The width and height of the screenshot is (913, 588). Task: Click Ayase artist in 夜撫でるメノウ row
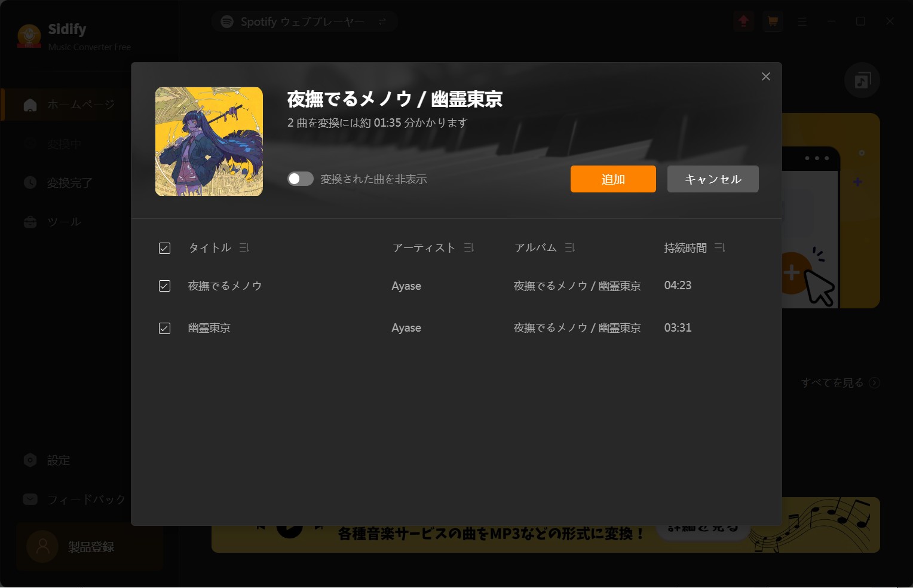pyautogui.click(x=406, y=286)
